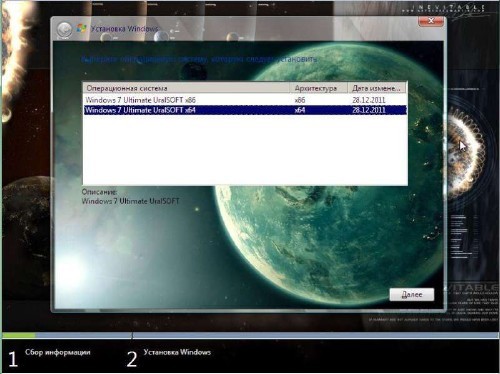Sort by Архитектура column header
This screenshot has height=374, width=500.
coord(318,88)
